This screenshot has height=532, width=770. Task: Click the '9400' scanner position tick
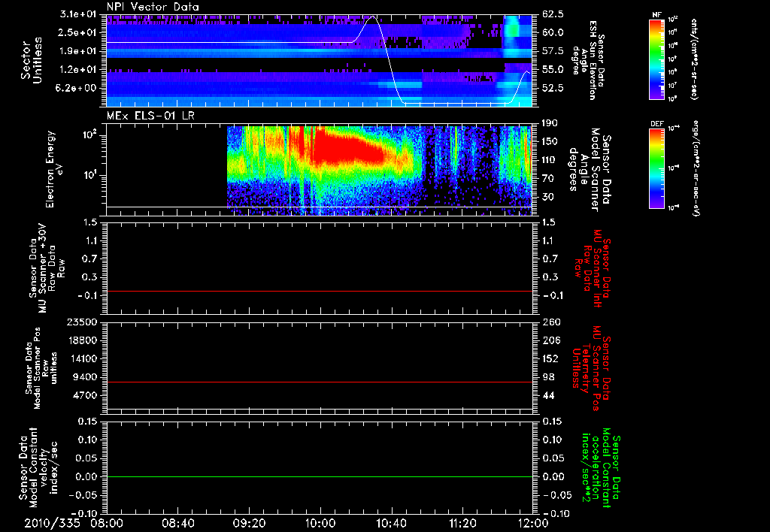coord(86,377)
